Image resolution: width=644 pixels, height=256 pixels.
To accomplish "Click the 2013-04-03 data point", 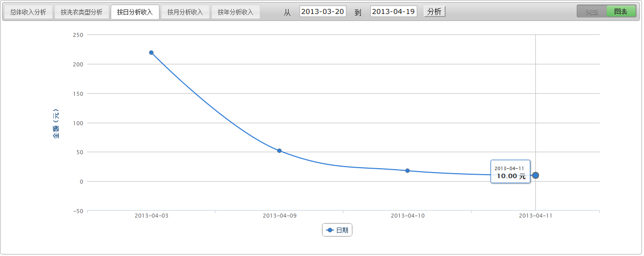I will tap(151, 52).
